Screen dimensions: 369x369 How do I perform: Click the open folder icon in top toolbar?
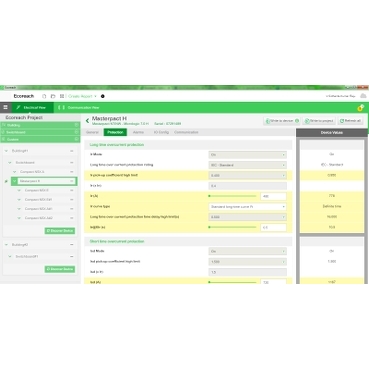pyautogui.click(x=53, y=96)
